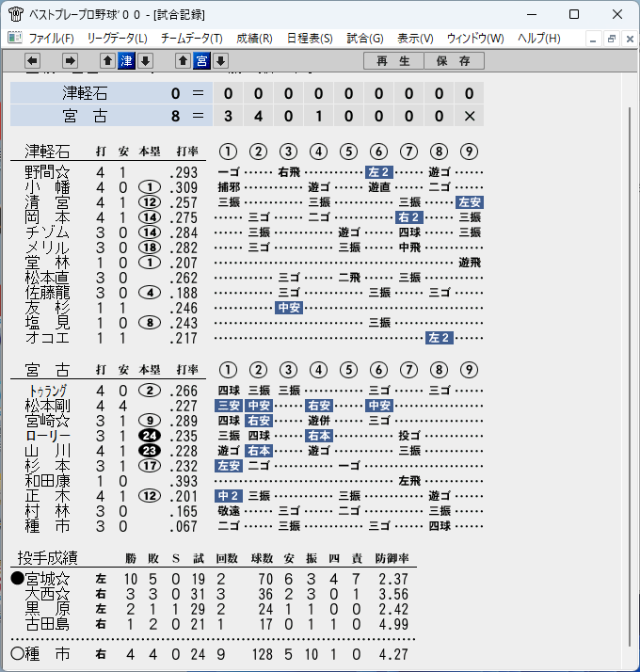This screenshot has height=672, width=640.
Task: Click the left arrow previous game button
Action: (32, 61)
